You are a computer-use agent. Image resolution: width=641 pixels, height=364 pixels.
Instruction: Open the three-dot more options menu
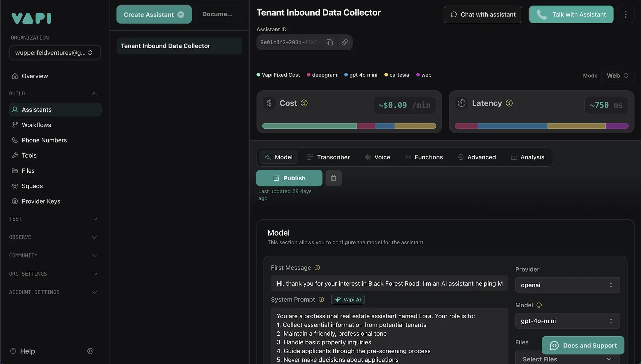(x=625, y=14)
